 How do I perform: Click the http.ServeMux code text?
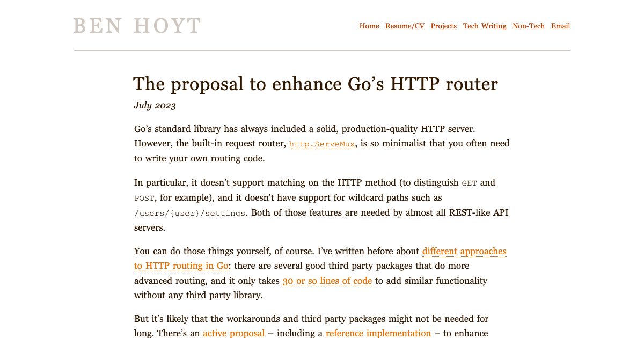click(321, 144)
